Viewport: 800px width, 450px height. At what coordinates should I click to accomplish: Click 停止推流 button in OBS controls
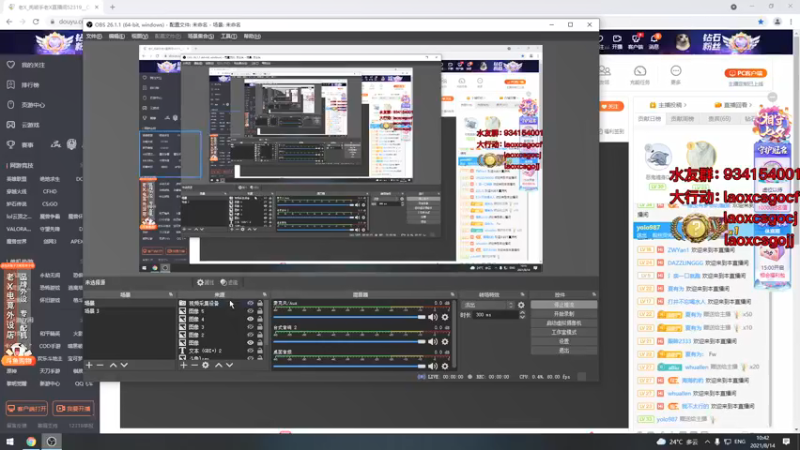coord(564,305)
